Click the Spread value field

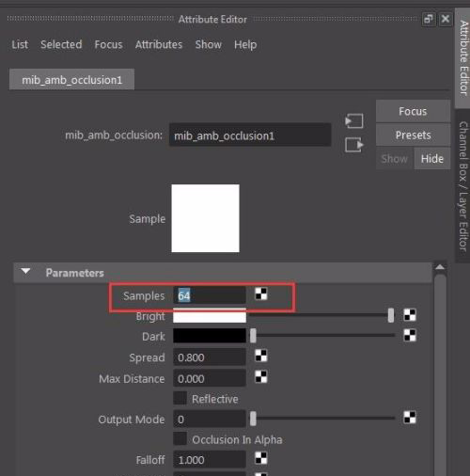(210, 357)
